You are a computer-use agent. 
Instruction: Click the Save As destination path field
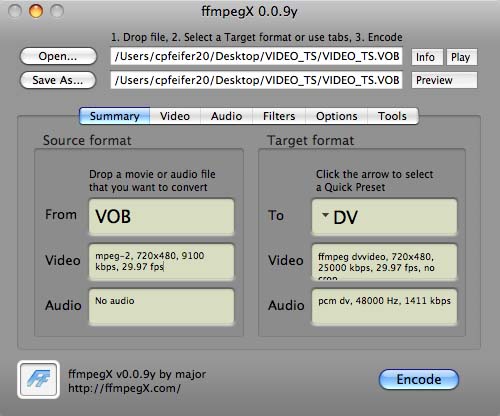coord(256,80)
